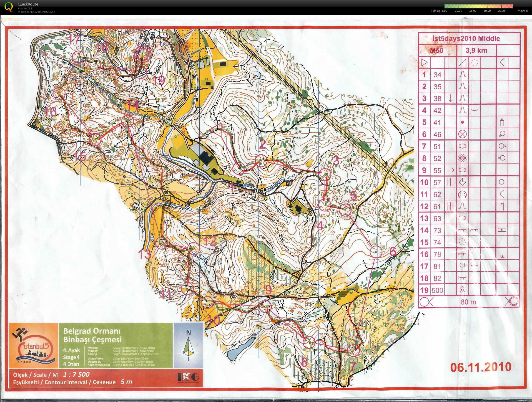
Task: Click control code 51 in row 7
Action: click(437, 146)
